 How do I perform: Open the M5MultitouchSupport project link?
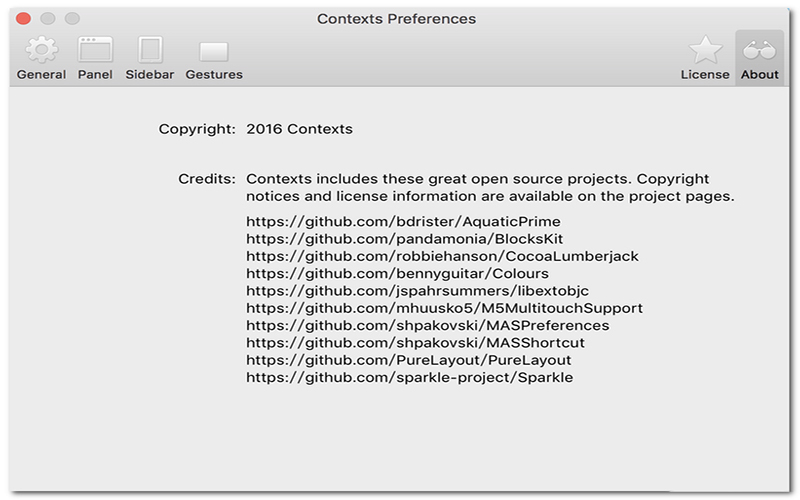click(x=444, y=308)
